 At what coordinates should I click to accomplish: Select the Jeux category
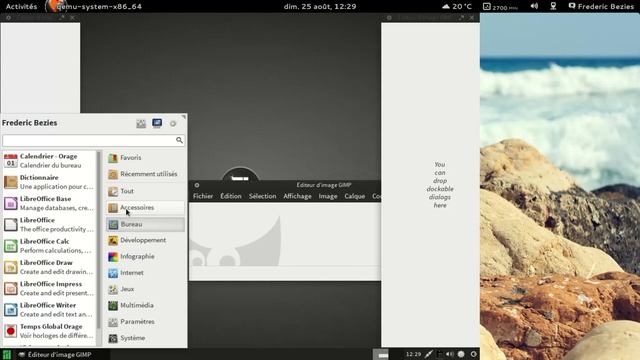[x=145, y=289]
